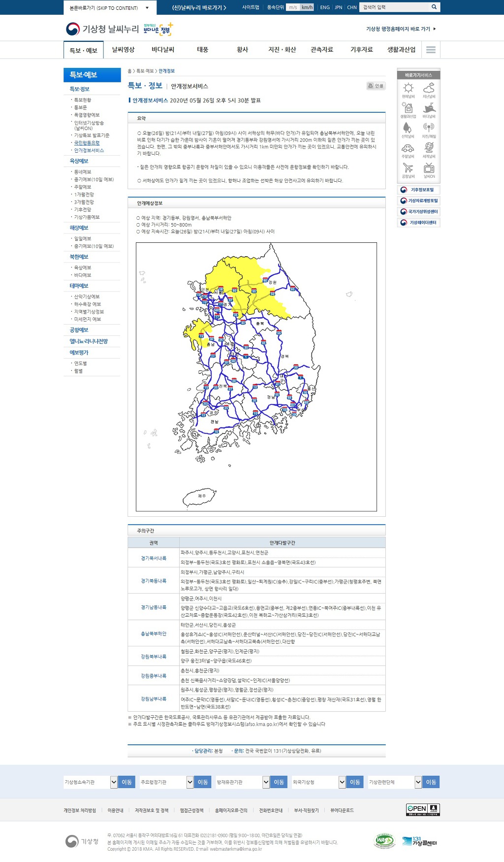Open the 날씨ON television icon shortcut

pos(429,170)
